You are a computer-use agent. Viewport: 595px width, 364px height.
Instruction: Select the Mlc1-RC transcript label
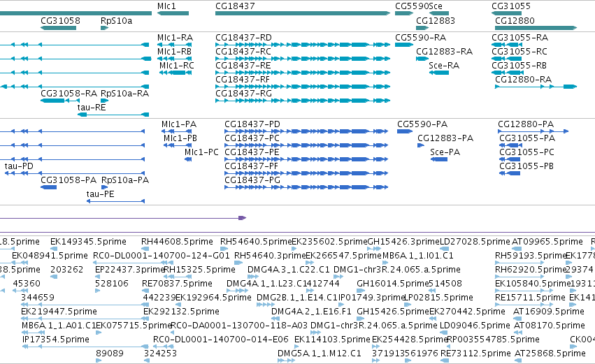176,66
